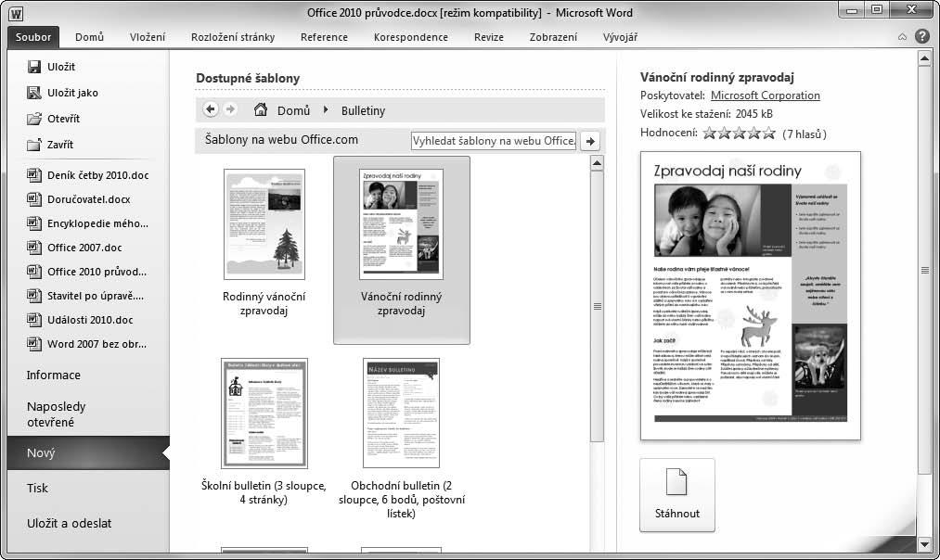Click the document icon beside Doručovatel.docx
940x560 pixels.
pos(34,198)
